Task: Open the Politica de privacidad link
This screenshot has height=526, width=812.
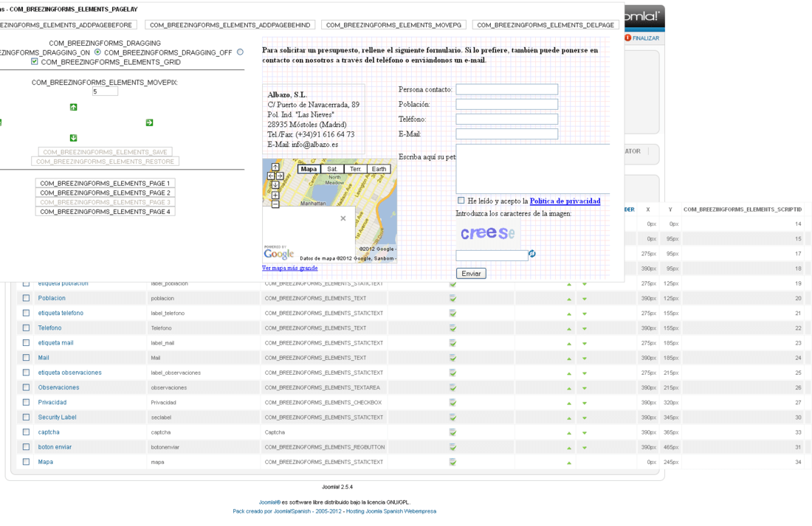Action: (565, 201)
